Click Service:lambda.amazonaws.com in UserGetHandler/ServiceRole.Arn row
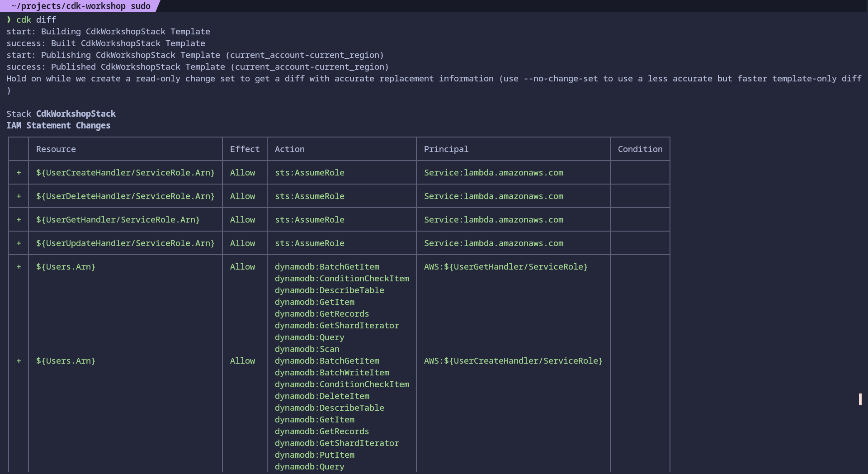This screenshot has height=474, width=868. [x=494, y=220]
